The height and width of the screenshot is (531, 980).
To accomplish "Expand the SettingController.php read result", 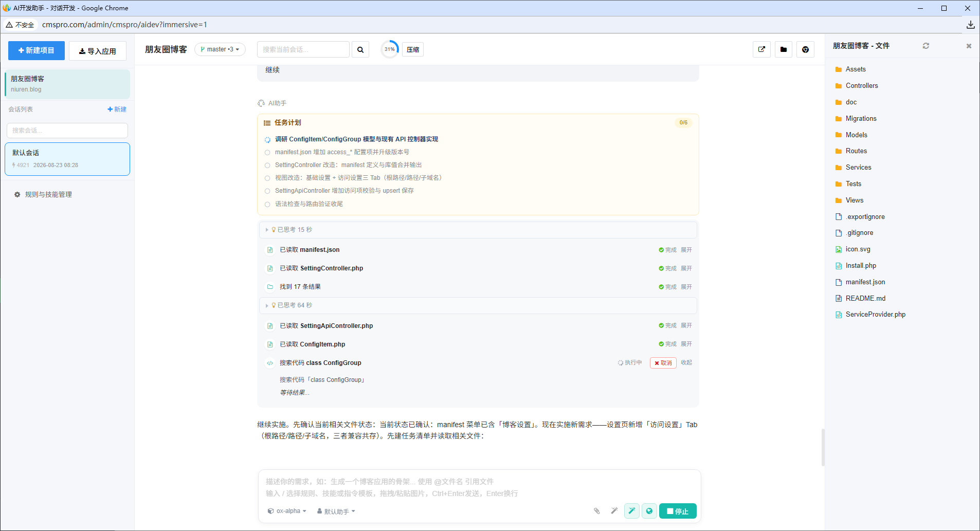I will (686, 268).
